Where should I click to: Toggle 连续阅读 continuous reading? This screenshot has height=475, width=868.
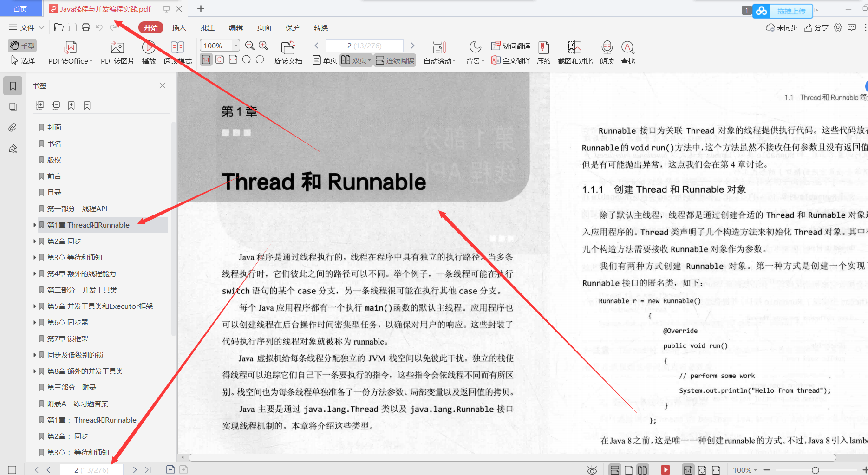point(395,60)
